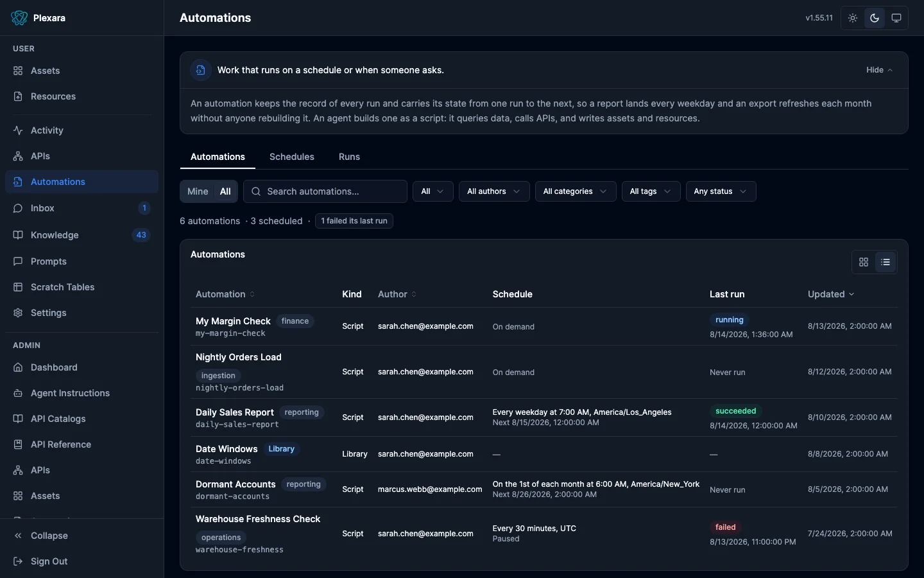This screenshot has height=578, width=924.
Task: Click the failed status badge
Action: (726, 527)
